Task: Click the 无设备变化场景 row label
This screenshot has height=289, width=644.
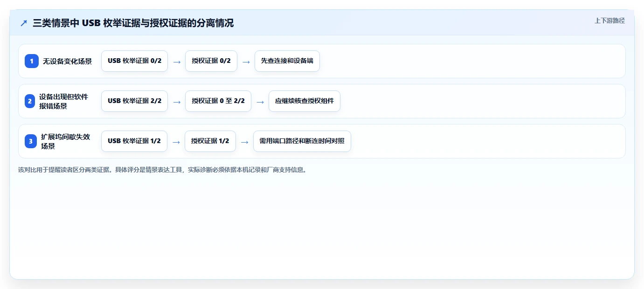Action: [68, 61]
